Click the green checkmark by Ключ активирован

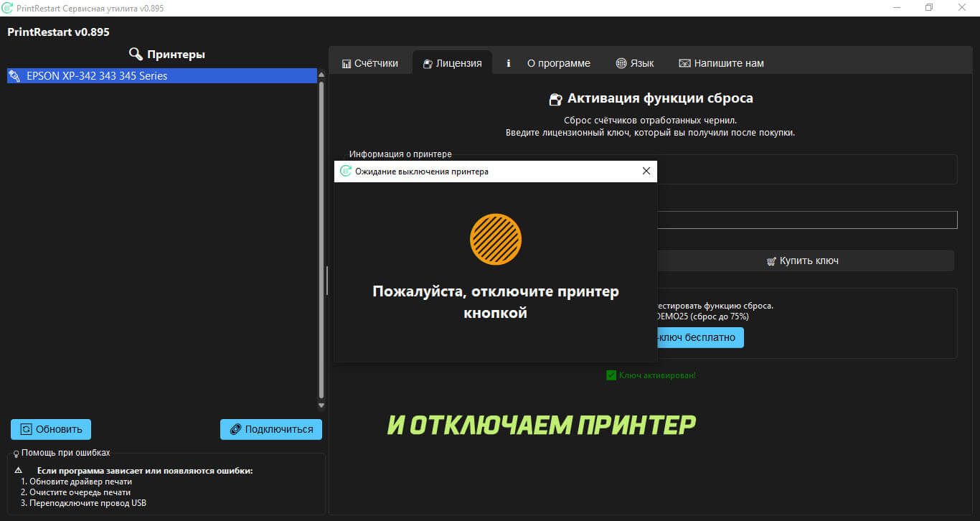611,375
